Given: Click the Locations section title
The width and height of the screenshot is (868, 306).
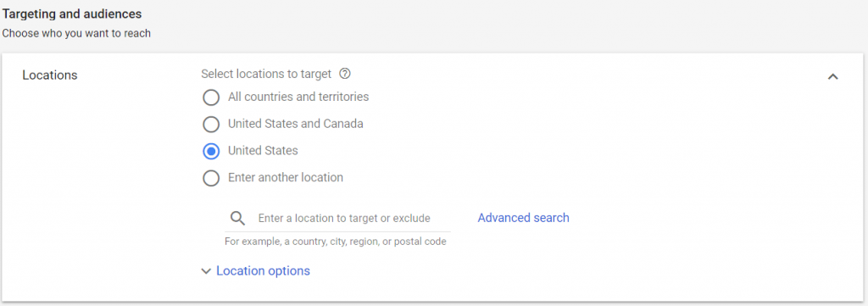Looking at the screenshot, I should 50,75.
